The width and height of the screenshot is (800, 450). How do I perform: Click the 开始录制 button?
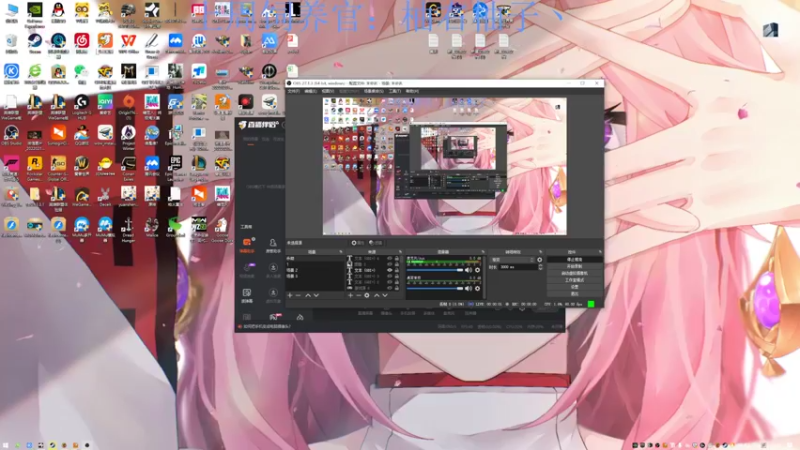click(574, 266)
